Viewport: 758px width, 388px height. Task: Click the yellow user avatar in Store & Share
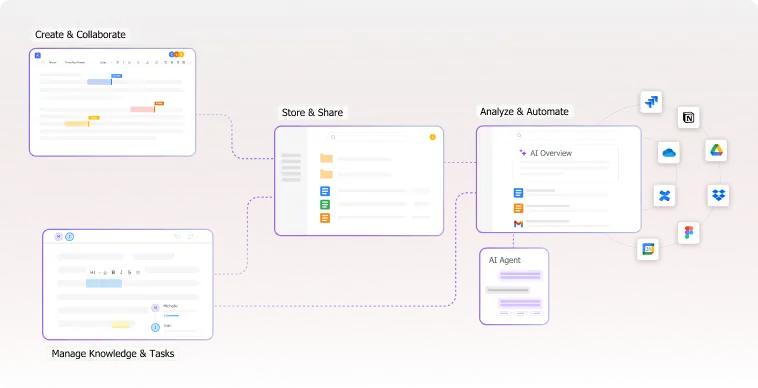tap(433, 137)
